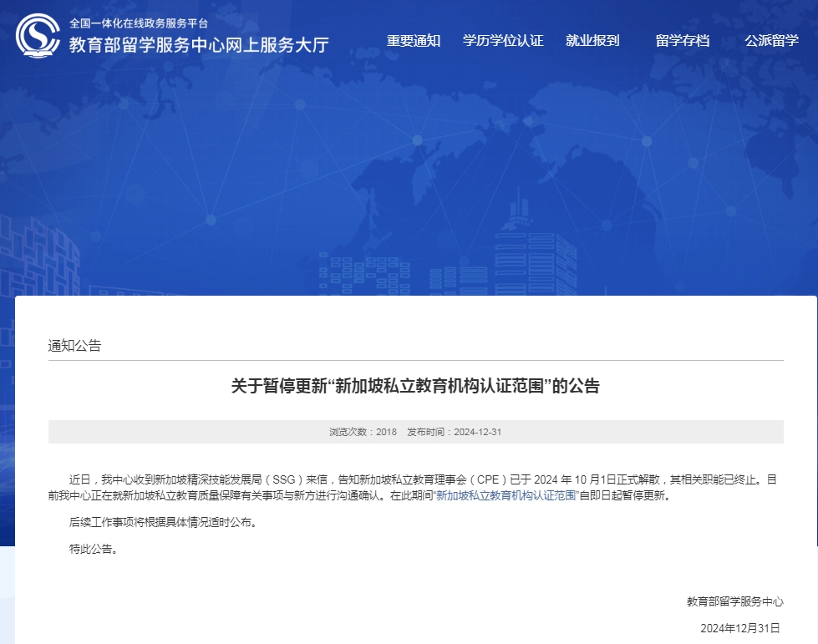The height and width of the screenshot is (644, 818).
Task: Click the 教育部留学服务中心网上服务大厅 site title
Action: point(199,45)
